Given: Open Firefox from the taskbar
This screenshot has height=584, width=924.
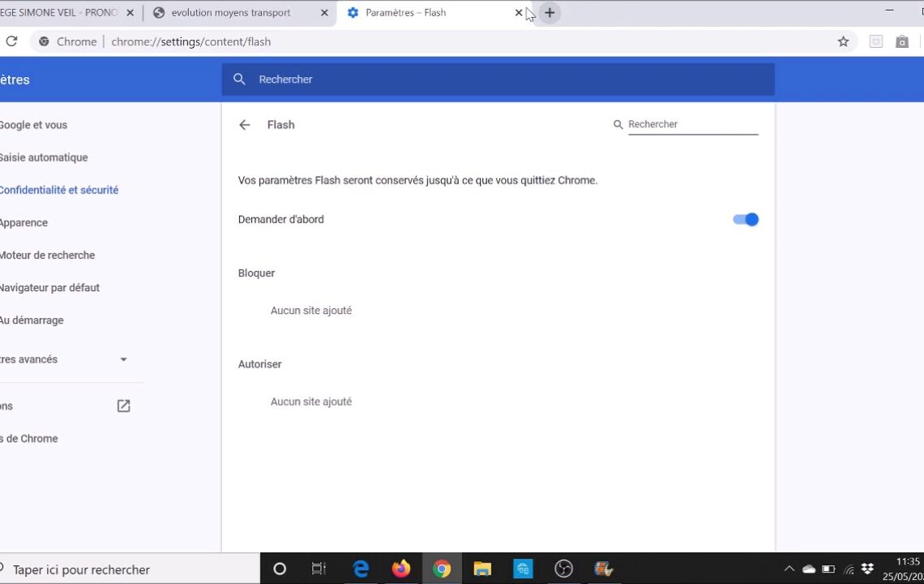Looking at the screenshot, I should click(401, 569).
